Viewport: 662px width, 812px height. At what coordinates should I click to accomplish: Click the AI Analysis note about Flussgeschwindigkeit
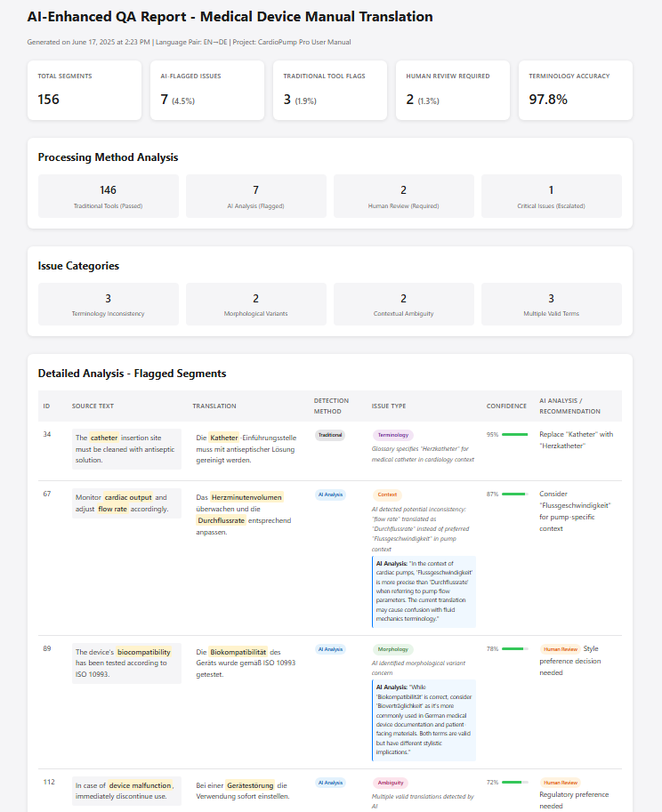424,591
